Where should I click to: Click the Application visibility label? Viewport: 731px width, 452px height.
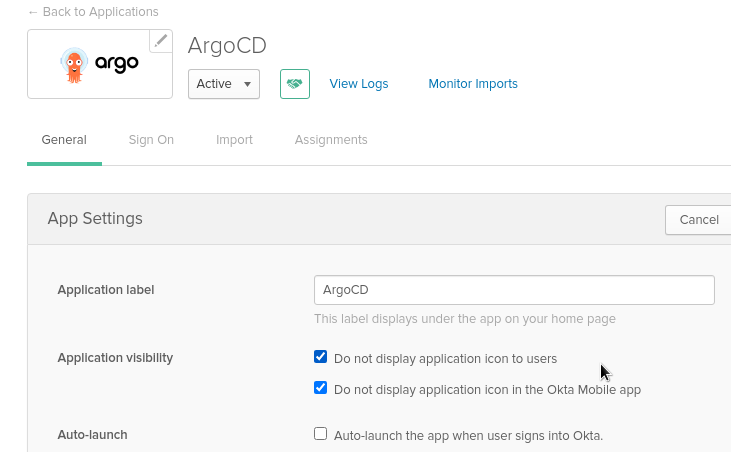click(115, 358)
